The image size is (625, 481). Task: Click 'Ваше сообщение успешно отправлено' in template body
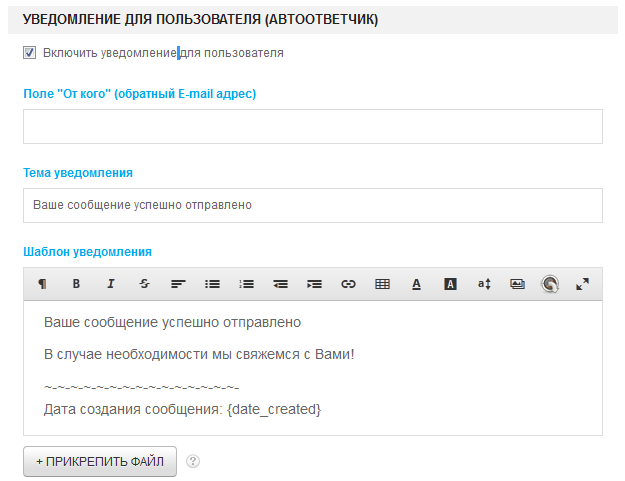click(172, 322)
